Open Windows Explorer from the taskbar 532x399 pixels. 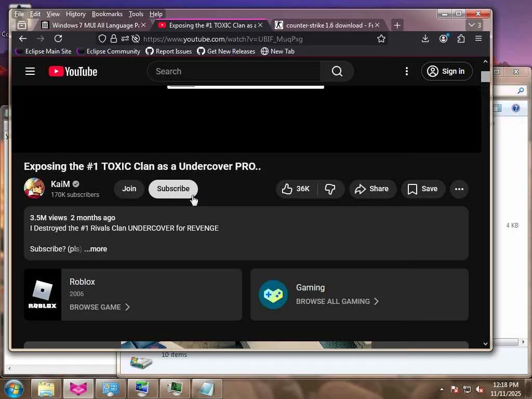click(x=46, y=389)
